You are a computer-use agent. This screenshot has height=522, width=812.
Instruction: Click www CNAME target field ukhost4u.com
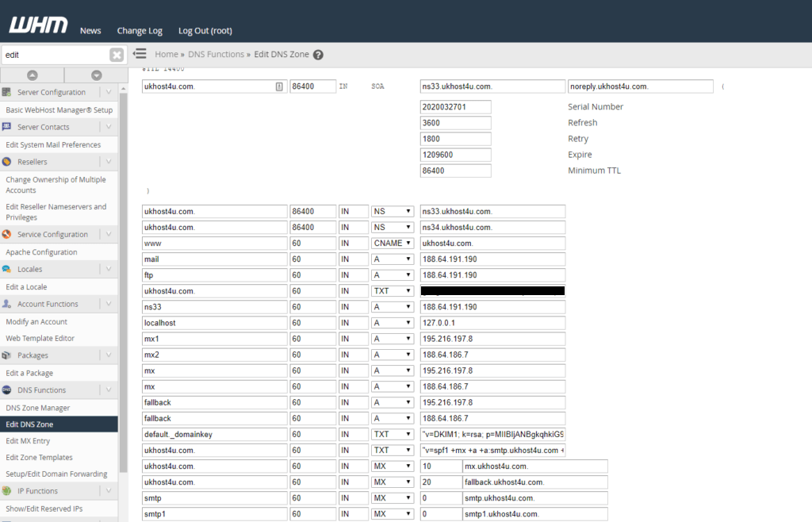pyautogui.click(x=492, y=243)
